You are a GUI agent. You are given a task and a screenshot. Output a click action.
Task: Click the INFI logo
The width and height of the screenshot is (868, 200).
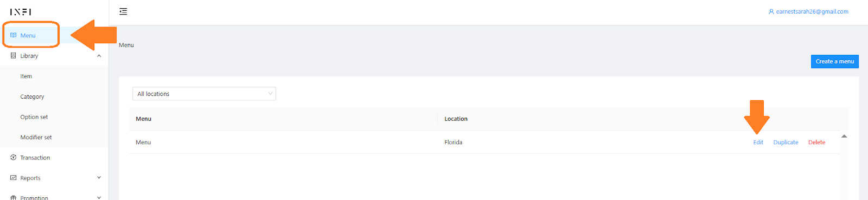click(x=21, y=12)
